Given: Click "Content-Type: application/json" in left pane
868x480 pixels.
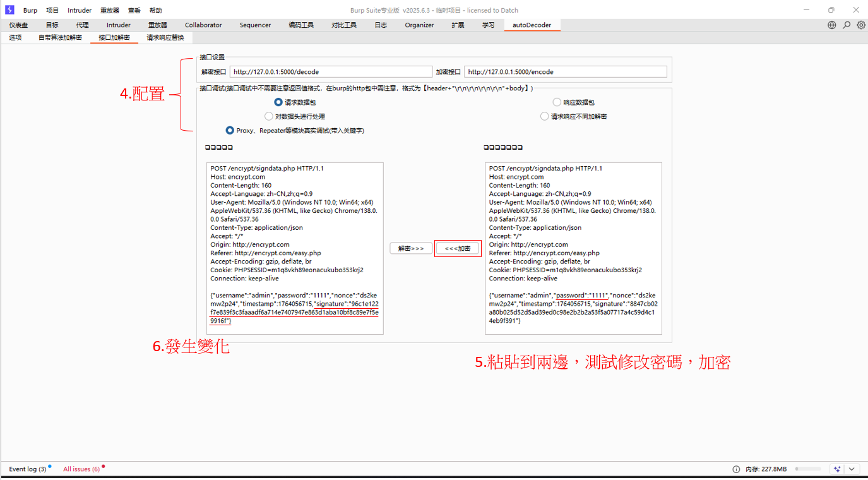Looking at the screenshot, I should coord(257,228).
